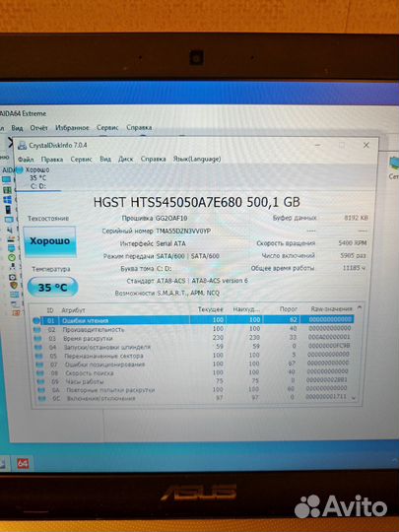Viewport: 399px width, 532px height.
Task: Click the Порог column header
Action: 289,309
